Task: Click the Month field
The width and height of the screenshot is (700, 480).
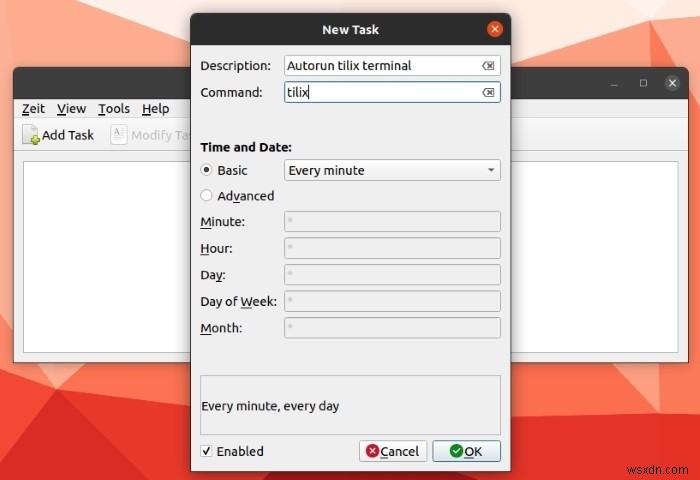Action: [392, 328]
